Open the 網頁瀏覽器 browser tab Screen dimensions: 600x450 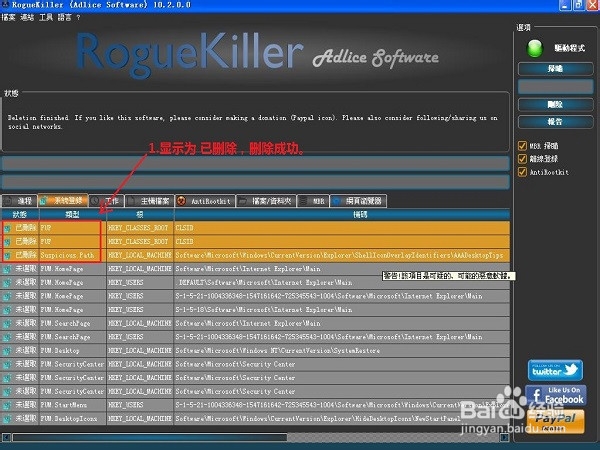pos(358,201)
